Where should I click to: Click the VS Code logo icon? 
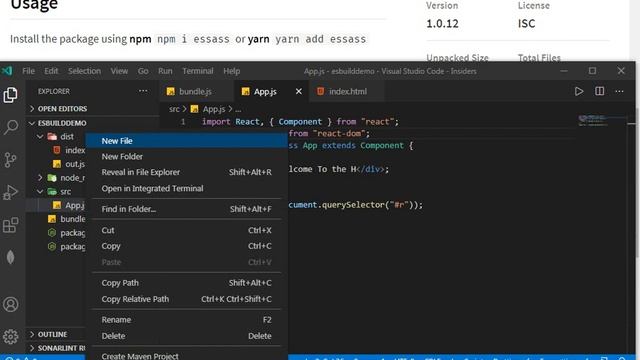click(x=7, y=71)
